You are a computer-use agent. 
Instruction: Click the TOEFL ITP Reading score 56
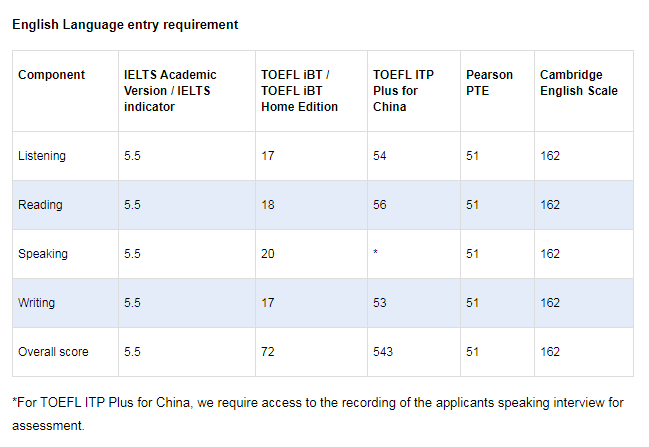click(380, 205)
